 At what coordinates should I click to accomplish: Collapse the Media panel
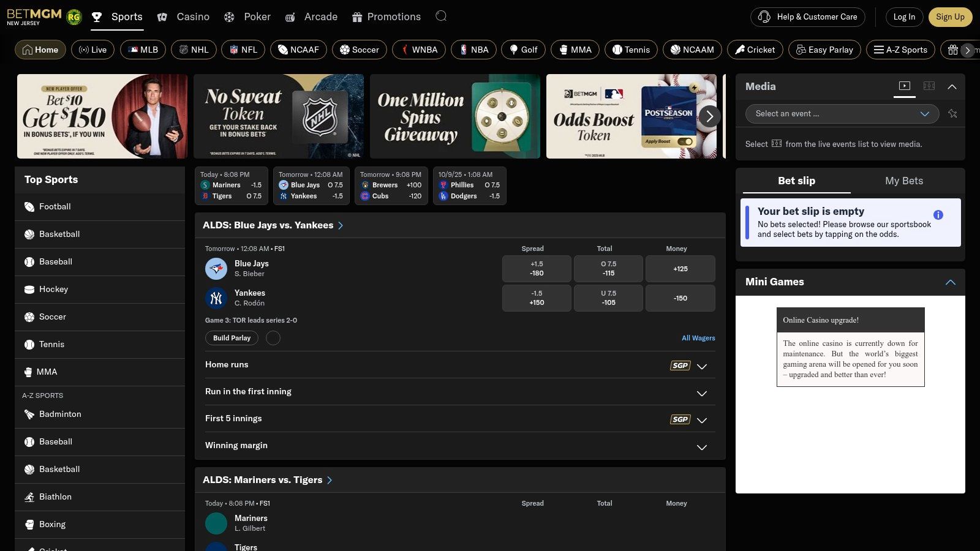coord(952,86)
